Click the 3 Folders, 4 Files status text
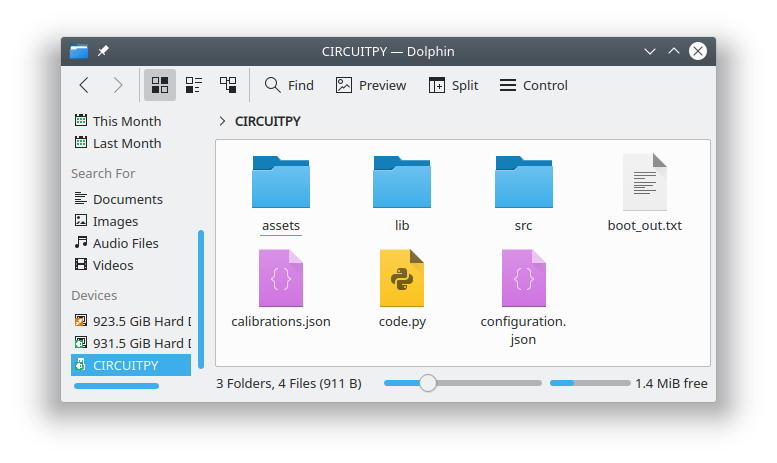The height and width of the screenshot is (463, 777). 289,384
